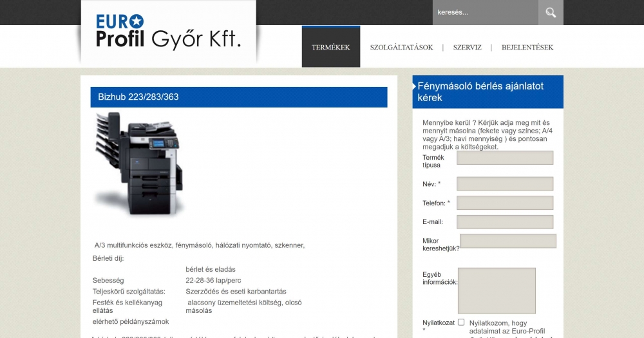Click the Sebesség label
Viewport: 644px width, 338px height.
coord(108,281)
